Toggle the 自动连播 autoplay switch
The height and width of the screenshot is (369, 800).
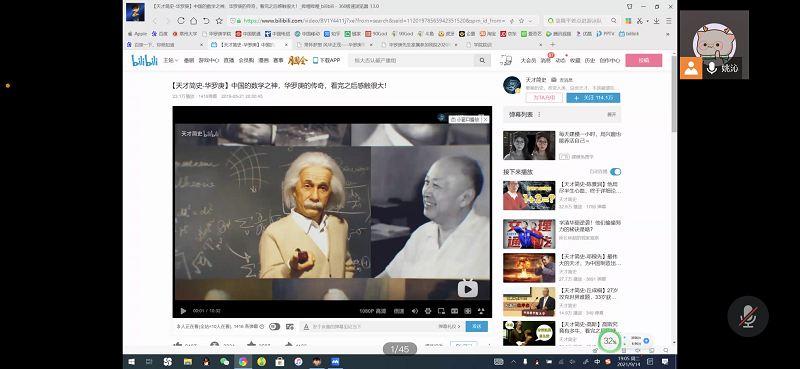(x=615, y=172)
